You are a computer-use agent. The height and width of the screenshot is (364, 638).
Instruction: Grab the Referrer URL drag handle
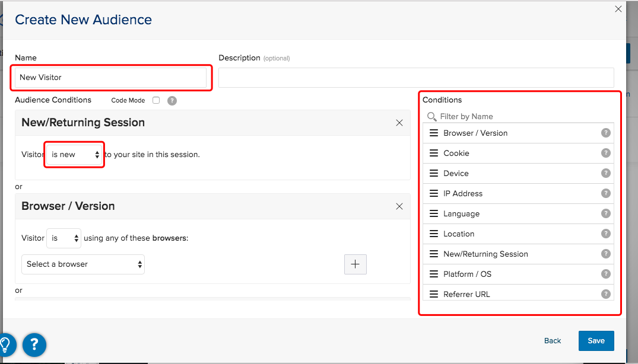point(434,294)
